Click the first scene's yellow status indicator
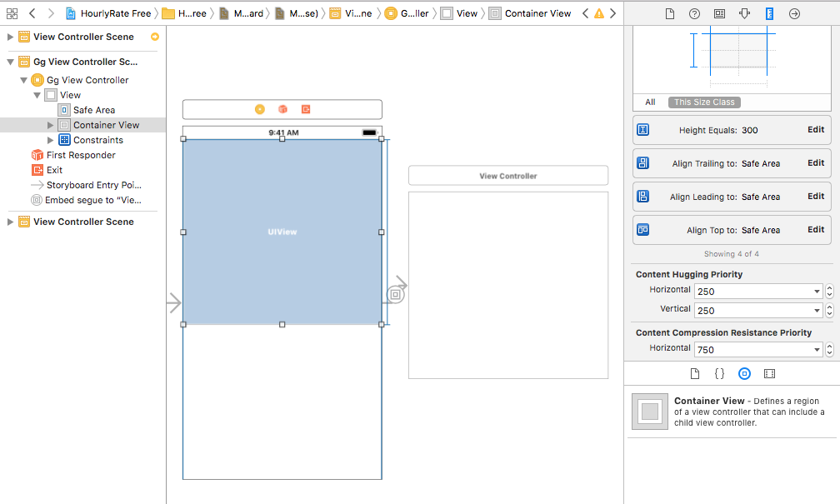This screenshot has width=840, height=504. coord(155,37)
